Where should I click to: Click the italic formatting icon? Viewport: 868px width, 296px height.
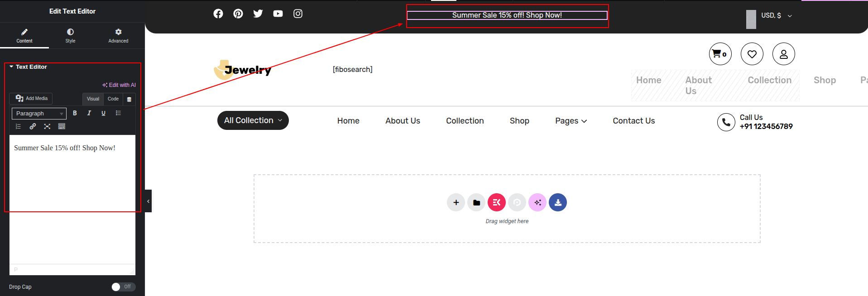coord(89,113)
